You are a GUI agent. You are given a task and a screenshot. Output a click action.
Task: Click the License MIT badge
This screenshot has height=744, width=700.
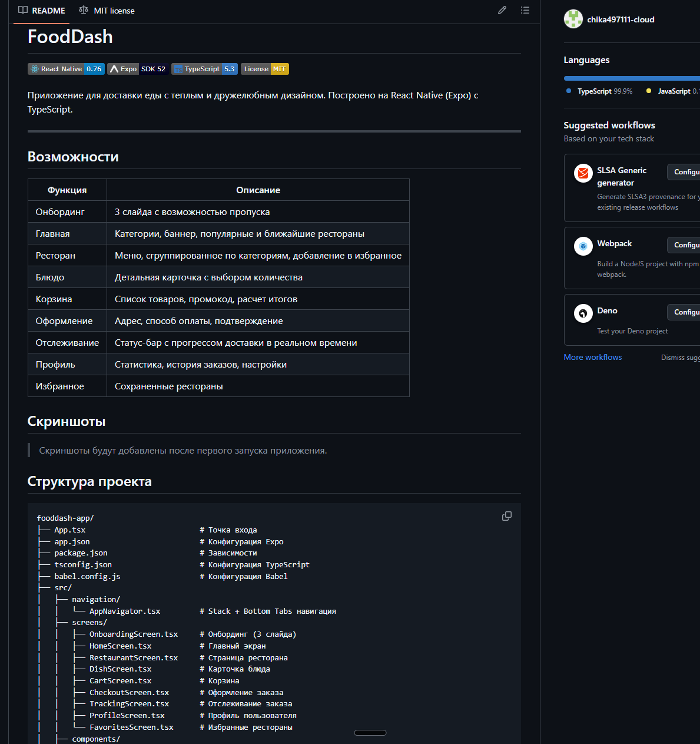click(x=264, y=69)
